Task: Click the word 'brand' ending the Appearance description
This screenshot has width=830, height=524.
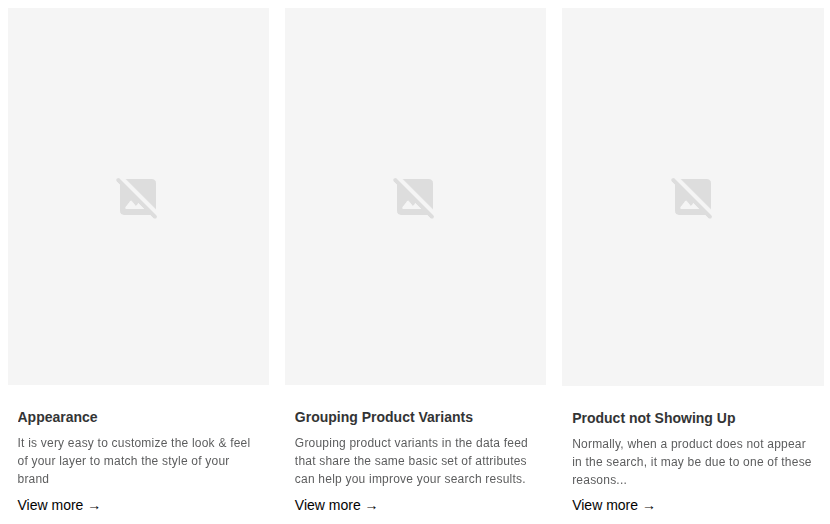Action: click(33, 478)
